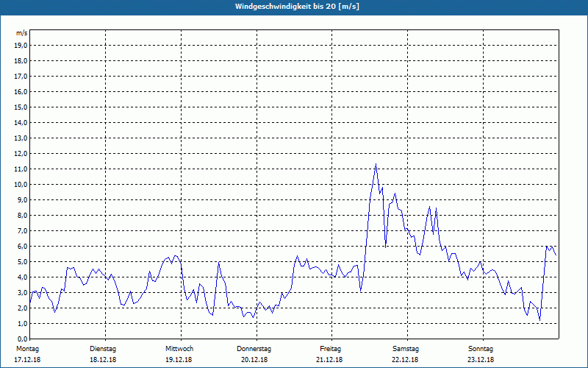Screen dimensions: 588x368
Task: Select the date label 22.12.18
Action: tap(405, 360)
